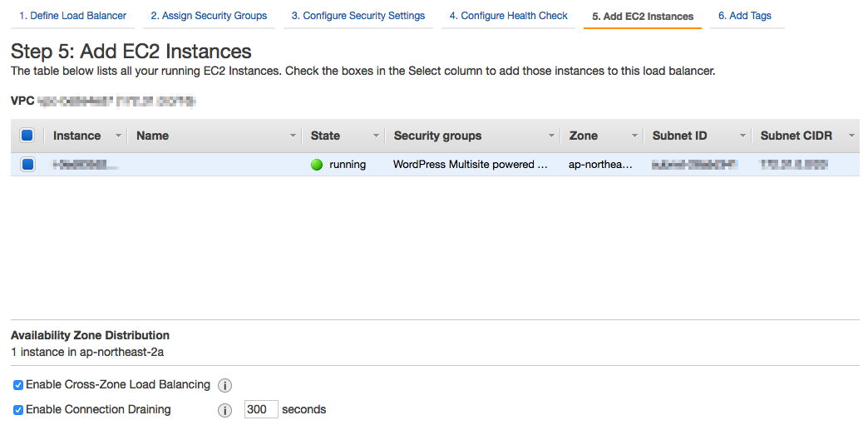Open Configure Security Settings step
868x430 pixels.
(358, 16)
